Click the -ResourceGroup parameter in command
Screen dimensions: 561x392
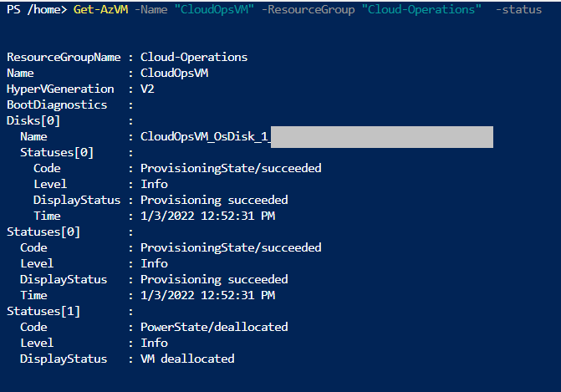point(308,9)
